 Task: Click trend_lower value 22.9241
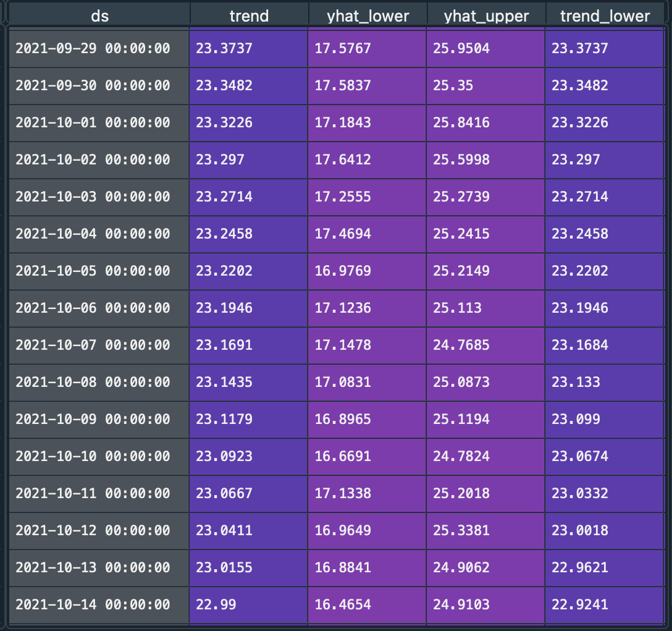[604, 604]
